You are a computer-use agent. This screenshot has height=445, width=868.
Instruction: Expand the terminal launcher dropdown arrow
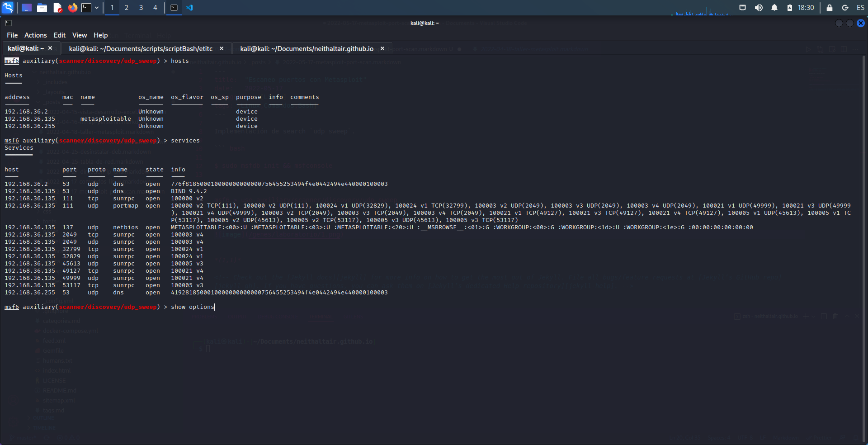pos(97,8)
